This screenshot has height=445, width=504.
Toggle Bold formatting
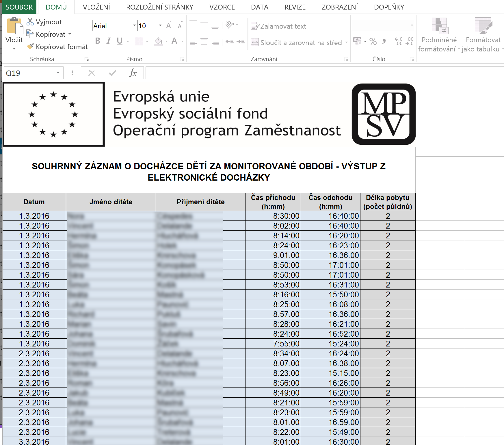pyautogui.click(x=98, y=41)
